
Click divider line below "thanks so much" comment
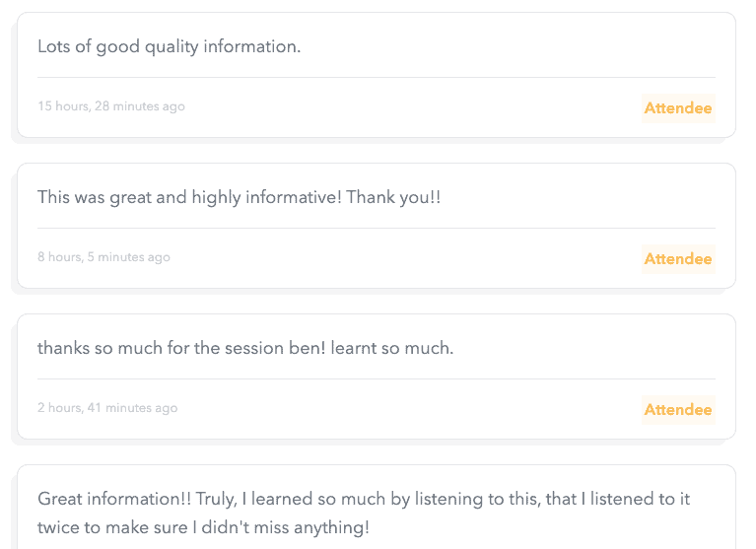point(377,378)
